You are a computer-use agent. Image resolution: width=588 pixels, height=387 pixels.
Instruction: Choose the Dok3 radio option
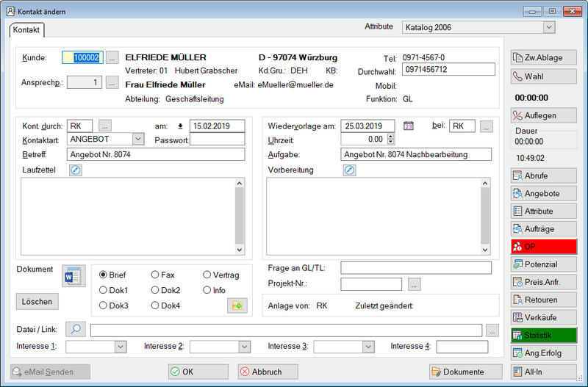click(104, 305)
